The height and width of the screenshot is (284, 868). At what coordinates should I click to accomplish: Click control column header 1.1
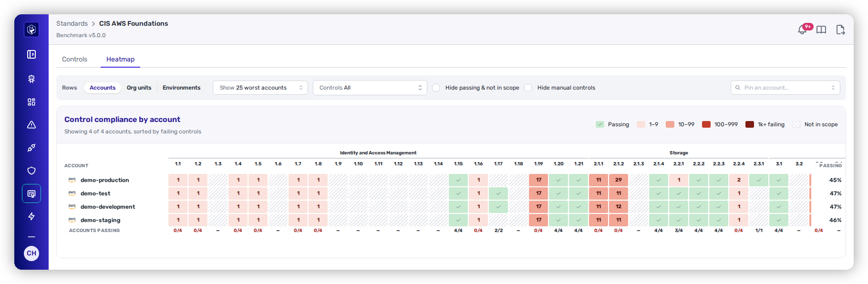click(178, 164)
